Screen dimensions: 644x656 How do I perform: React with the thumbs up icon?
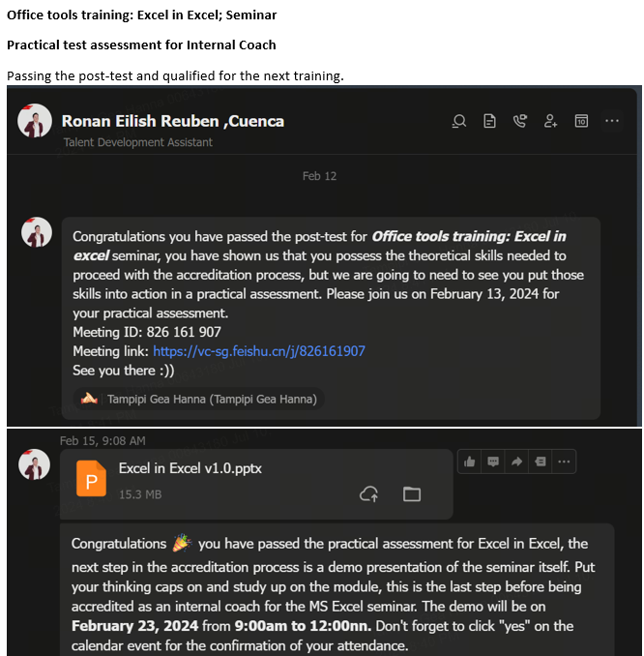(470, 462)
